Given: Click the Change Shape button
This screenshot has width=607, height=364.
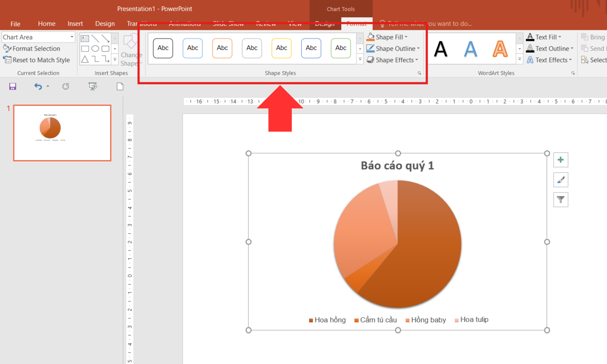Looking at the screenshot, I should [x=130, y=49].
